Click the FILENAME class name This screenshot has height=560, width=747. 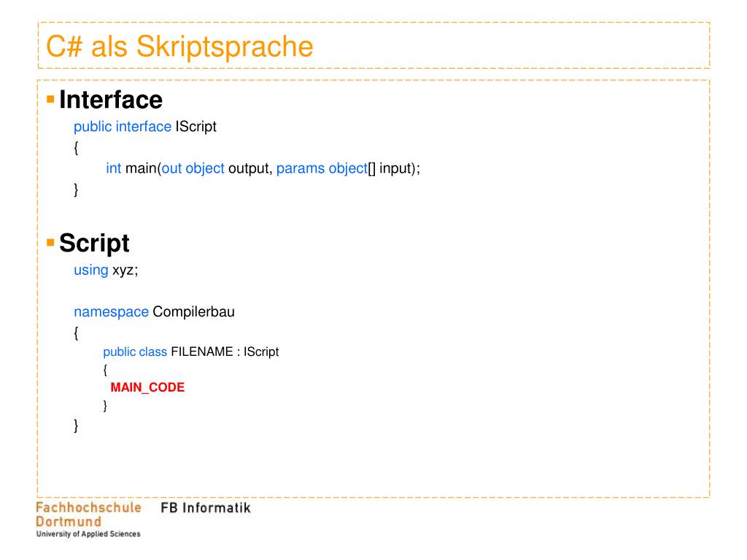point(202,351)
